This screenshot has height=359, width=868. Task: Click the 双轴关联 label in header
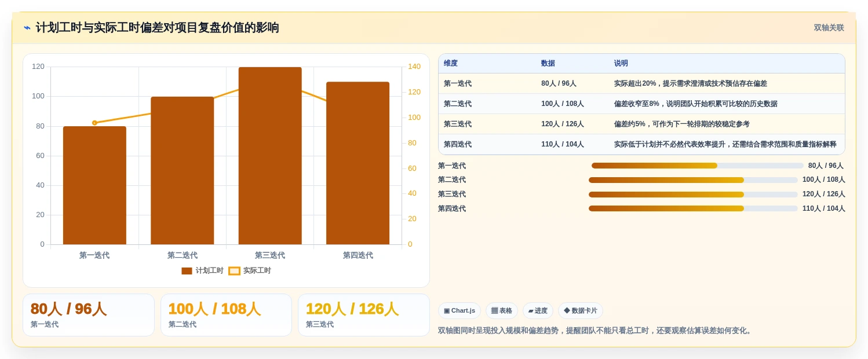[829, 28]
